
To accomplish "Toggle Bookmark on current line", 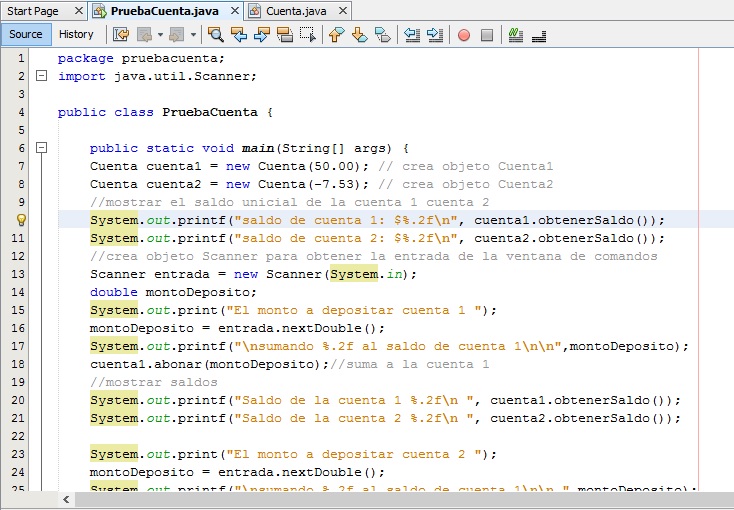I will (x=383, y=34).
